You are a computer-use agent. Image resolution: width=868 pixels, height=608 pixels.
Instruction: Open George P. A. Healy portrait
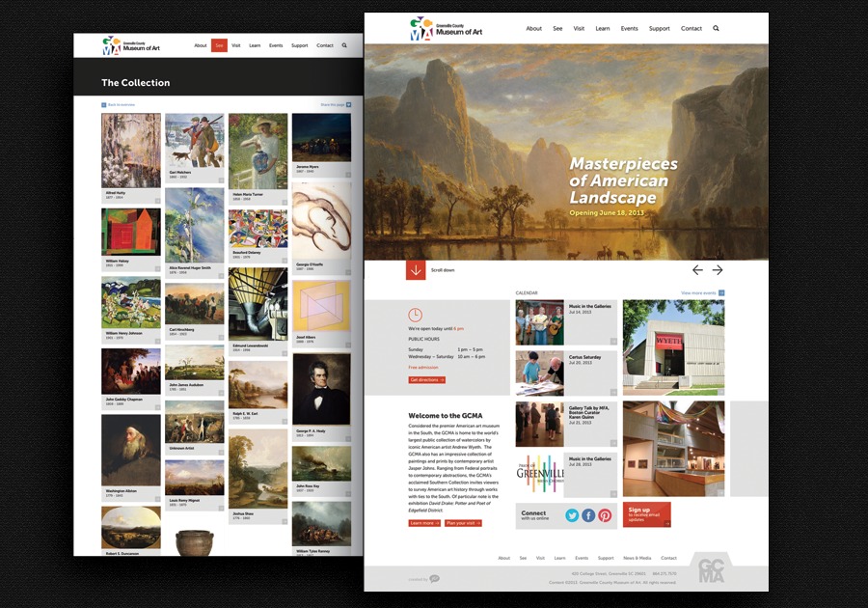tap(321, 389)
